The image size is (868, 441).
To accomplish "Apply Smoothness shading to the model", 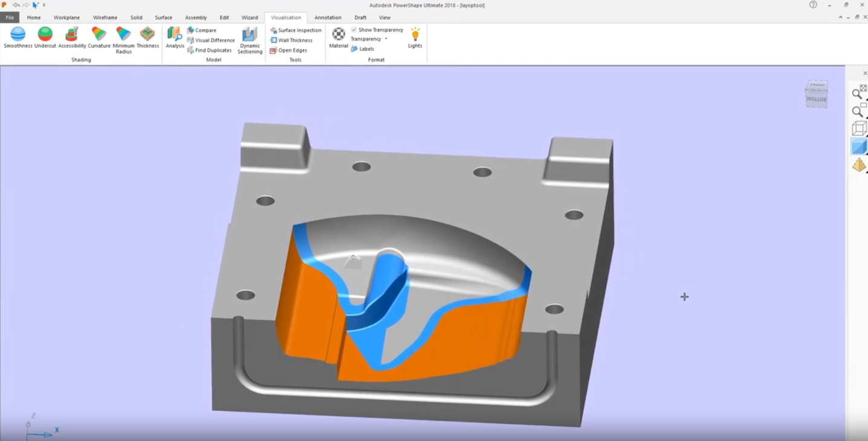I will click(18, 37).
